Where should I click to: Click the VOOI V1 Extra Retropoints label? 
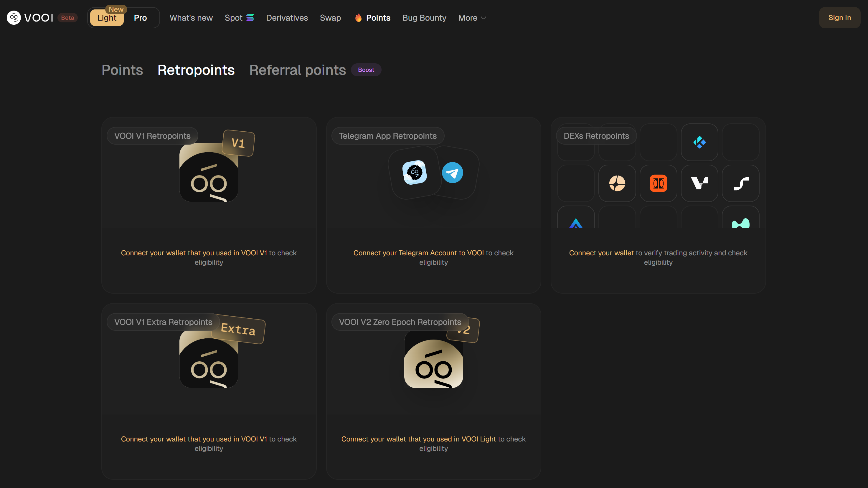pyautogui.click(x=163, y=322)
